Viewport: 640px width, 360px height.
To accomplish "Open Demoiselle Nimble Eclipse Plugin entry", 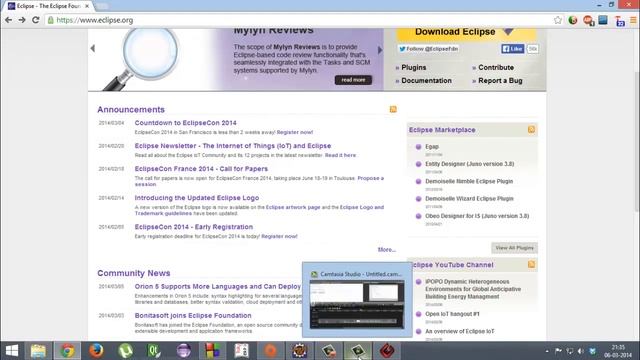I will [x=469, y=181].
